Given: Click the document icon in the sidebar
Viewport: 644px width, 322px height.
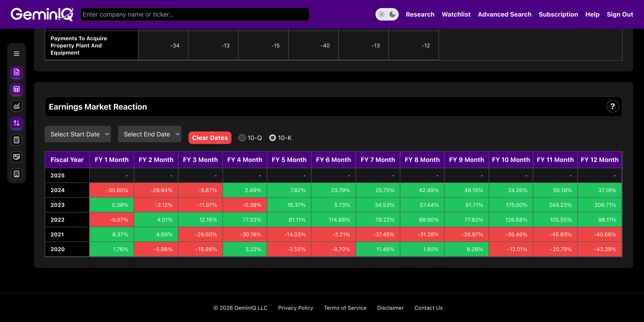Looking at the screenshot, I should 17,72.
